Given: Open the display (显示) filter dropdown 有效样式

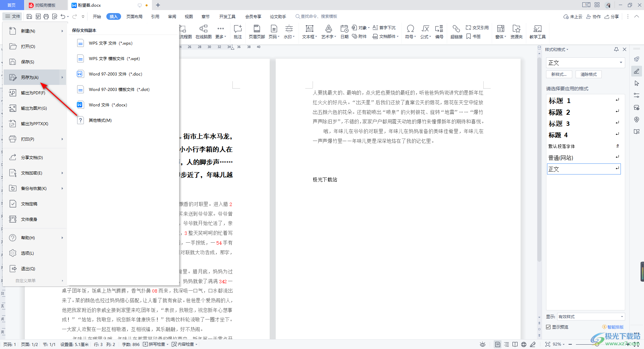Looking at the screenshot, I should pyautogui.click(x=622, y=316).
